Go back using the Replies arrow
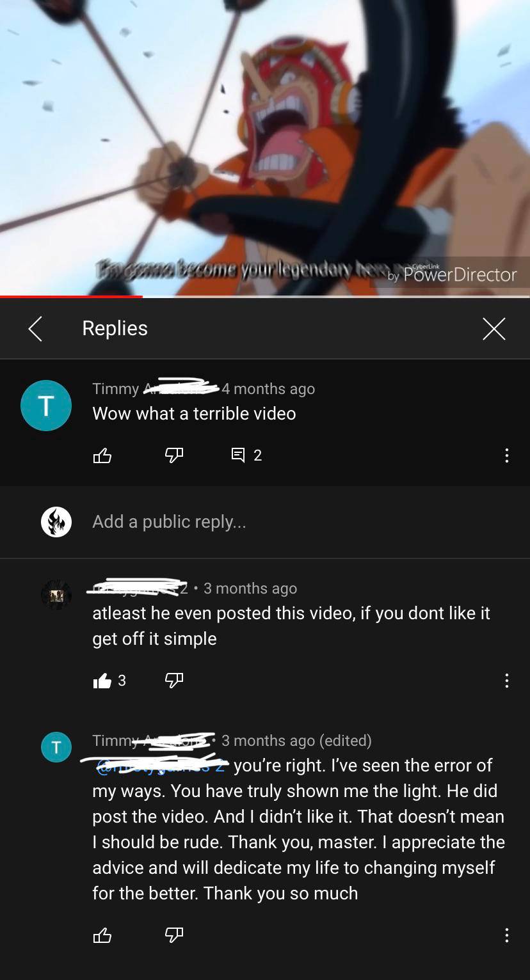This screenshot has height=980, width=530. [x=35, y=329]
